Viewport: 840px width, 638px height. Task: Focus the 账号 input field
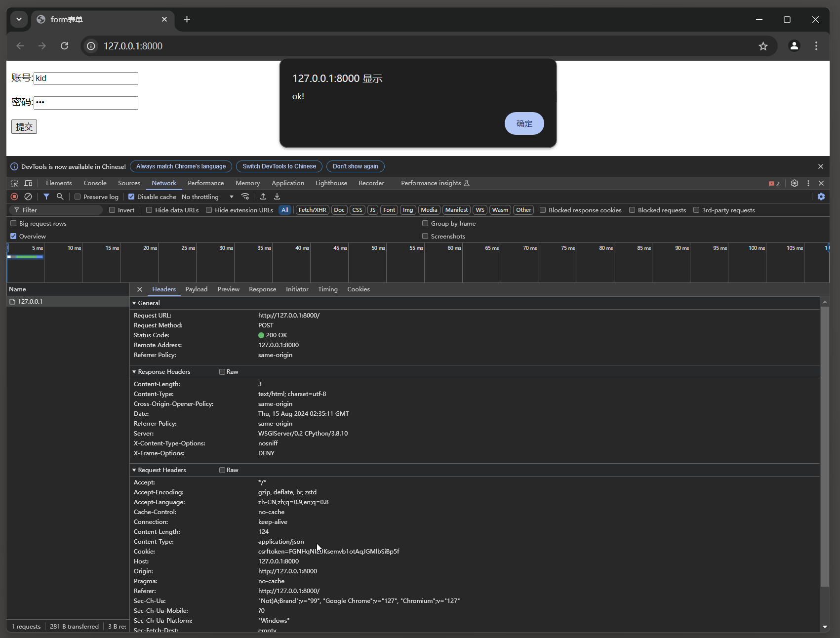(x=86, y=78)
